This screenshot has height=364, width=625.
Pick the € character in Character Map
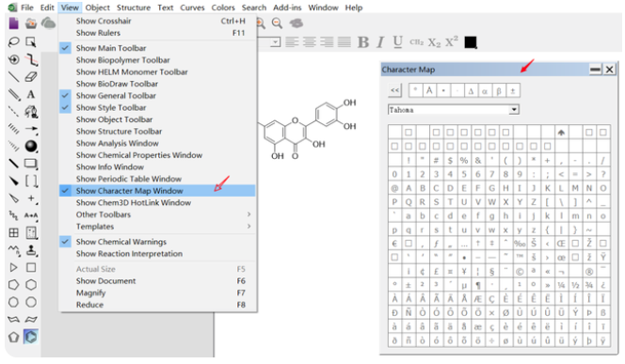tap(394, 244)
